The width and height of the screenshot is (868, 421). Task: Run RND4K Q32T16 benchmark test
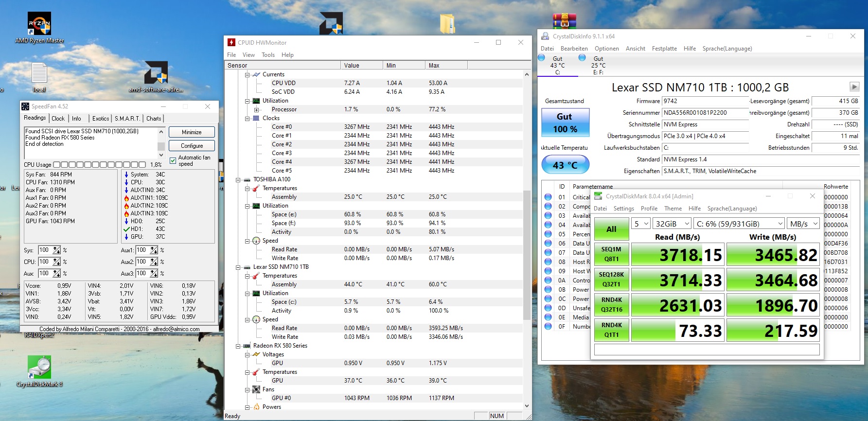click(x=611, y=305)
